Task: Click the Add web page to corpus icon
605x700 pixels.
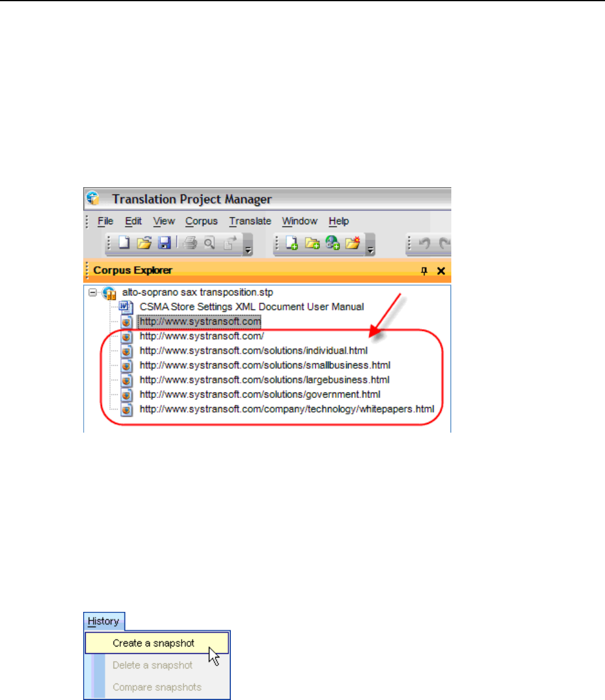Action: pos(332,243)
